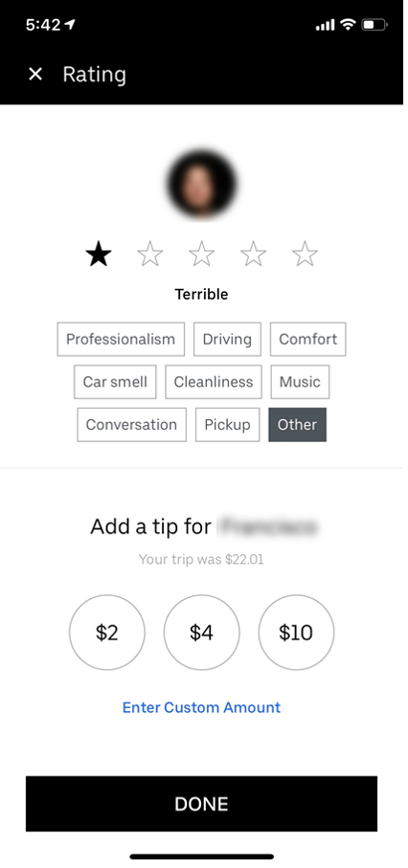This screenshot has width=408, height=868.
Task: Toggle the Professionalism feedback tag
Action: tap(121, 340)
